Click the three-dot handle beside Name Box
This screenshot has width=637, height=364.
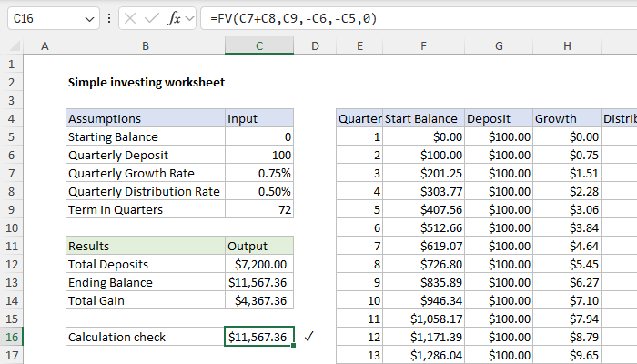(x=109, y=18)
